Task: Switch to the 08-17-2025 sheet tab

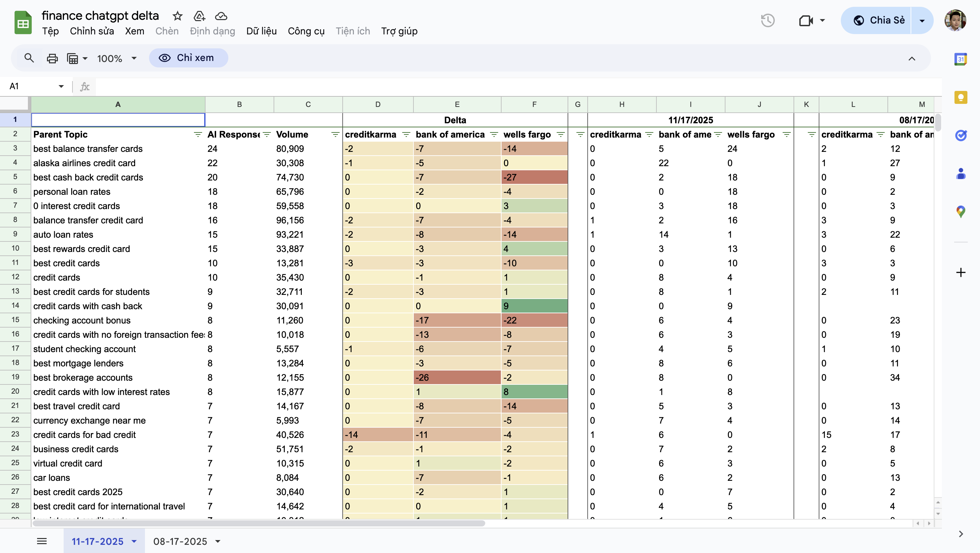Action: pos(180,541)
